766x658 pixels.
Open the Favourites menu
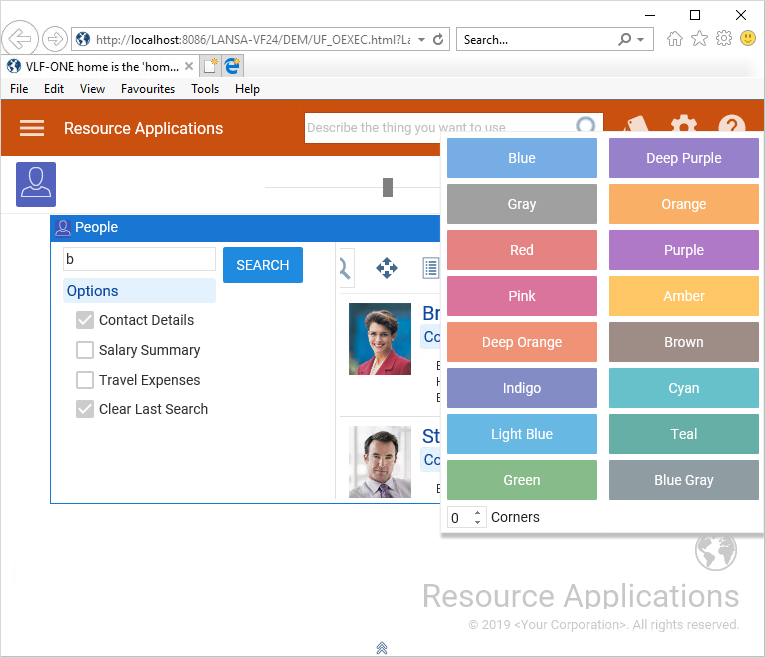tap(147, 89)
